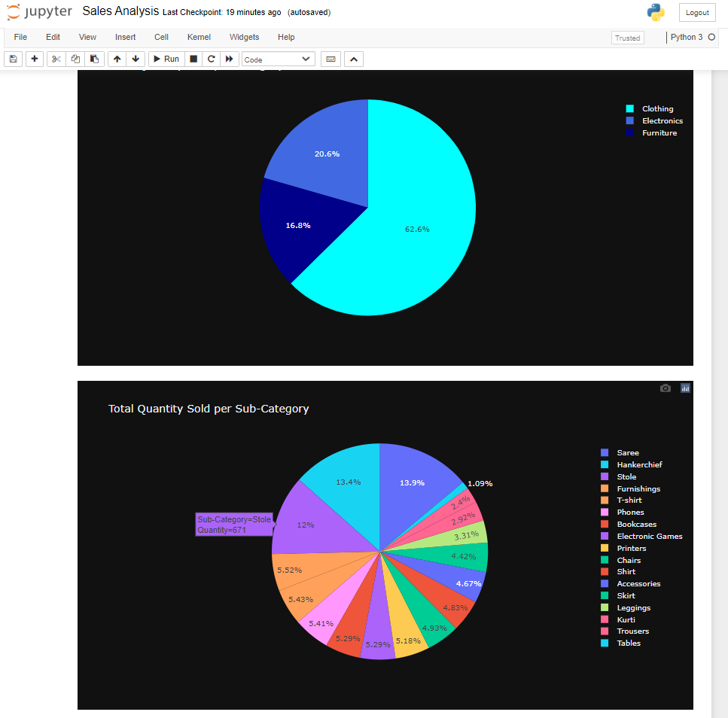The height and width of the screenshot is (718, 728).
Task: Toggle Furniture in the category legend
Action: (651, 132)
